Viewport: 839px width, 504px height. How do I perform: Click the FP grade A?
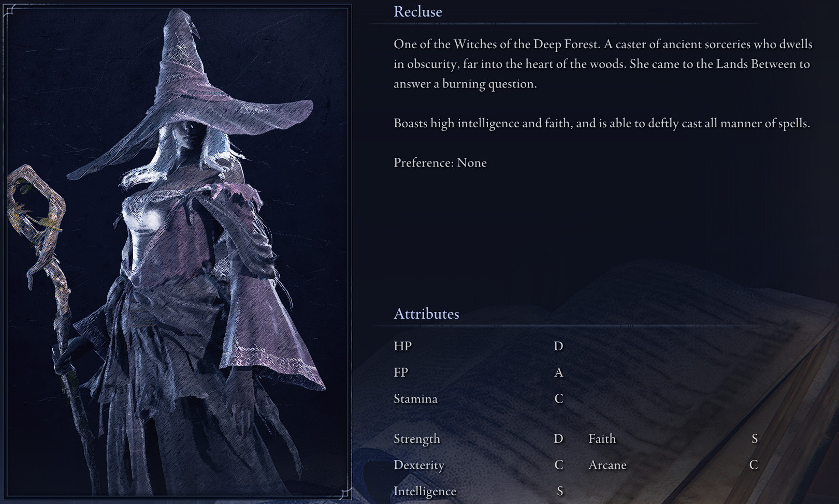coord(558,372)
